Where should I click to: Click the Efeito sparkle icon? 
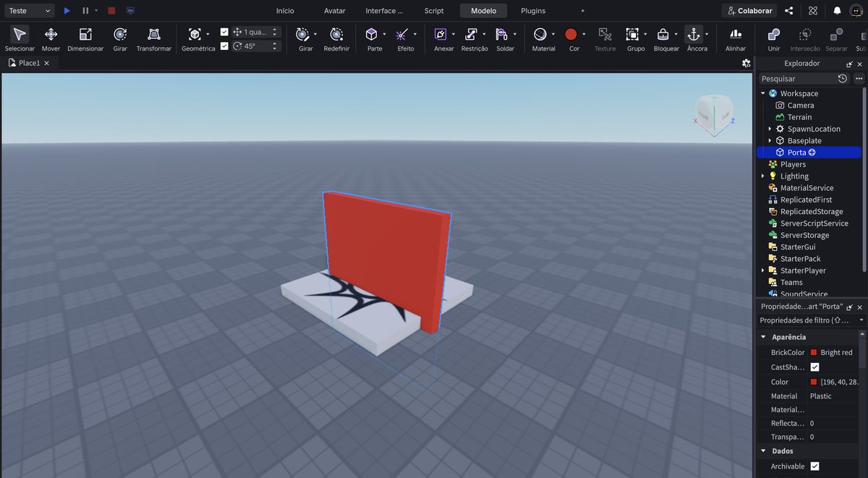[x=402, y=35]
